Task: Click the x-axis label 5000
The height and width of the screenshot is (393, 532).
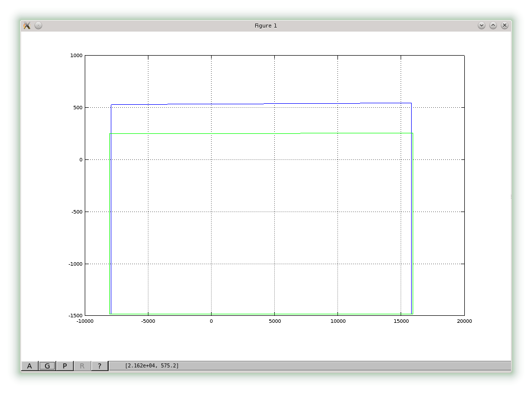Action: (275, 321)
